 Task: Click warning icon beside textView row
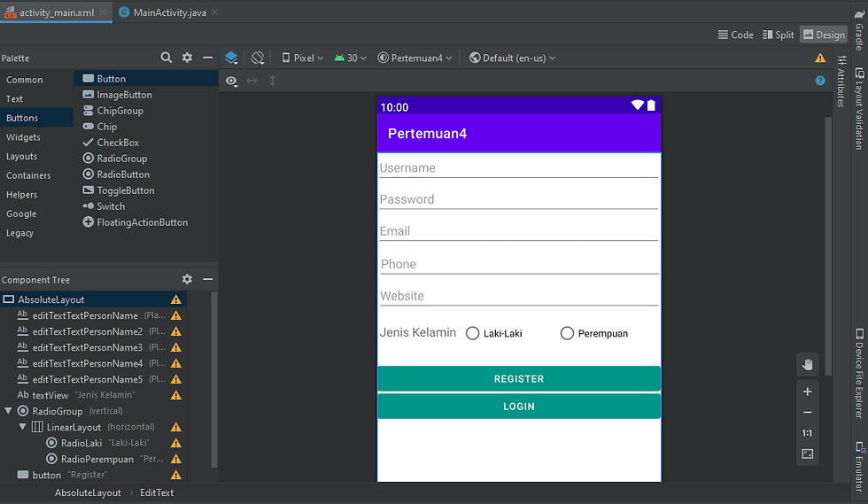pyautogui.click(x=176, y=395)
